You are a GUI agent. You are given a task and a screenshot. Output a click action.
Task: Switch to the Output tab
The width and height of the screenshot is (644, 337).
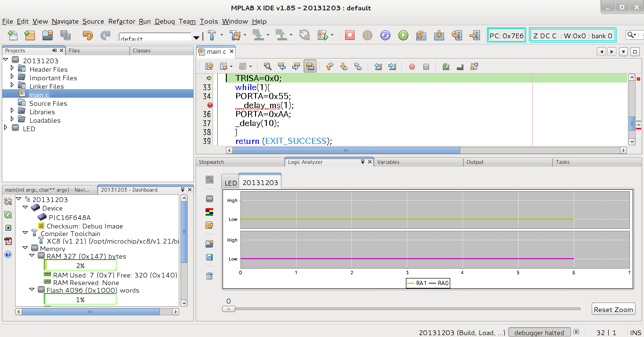click(x=507, y=162)
